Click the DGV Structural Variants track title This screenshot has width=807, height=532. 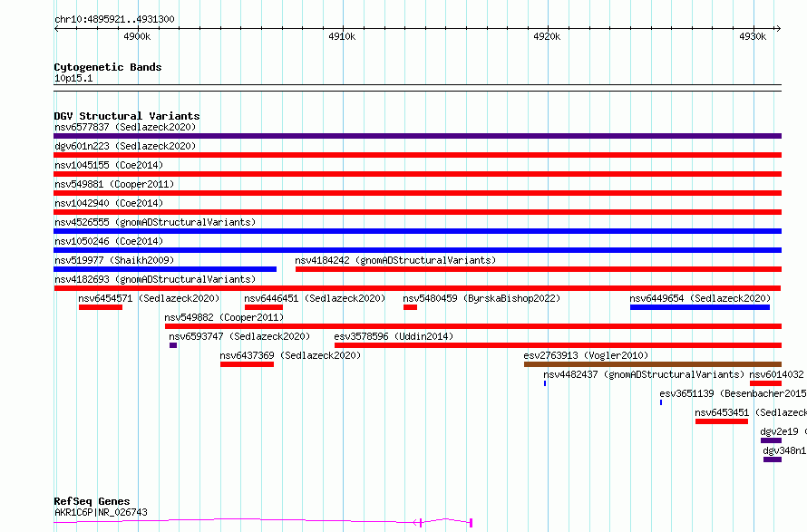pyautogui.click(x=127, y=116)
